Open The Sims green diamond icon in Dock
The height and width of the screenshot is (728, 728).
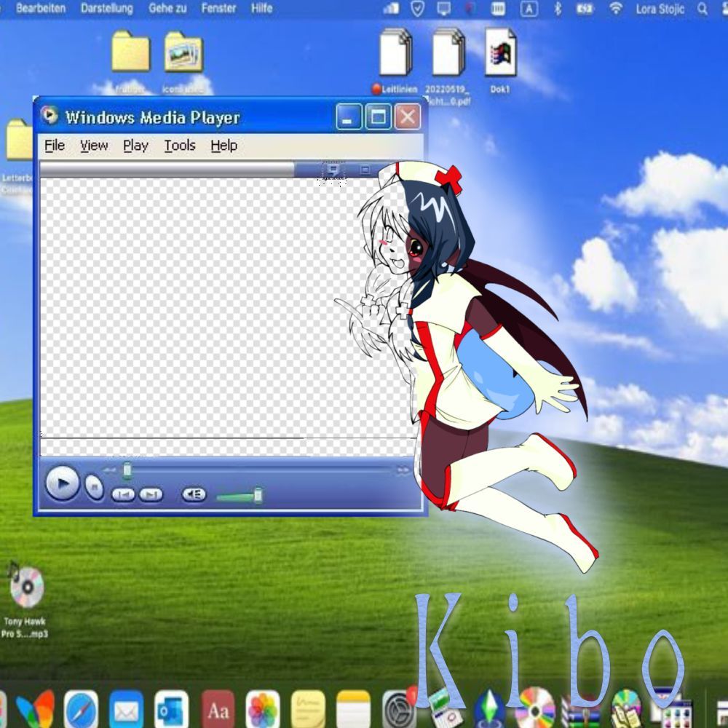click(x=490, y=709)
